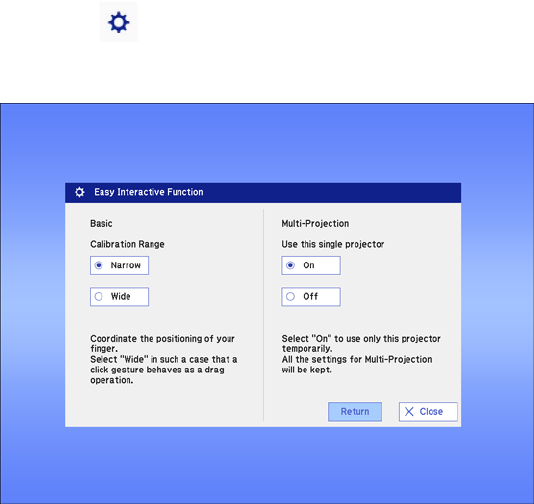534x504 pixels.
Task: Click the word 'Off' in its option label
Action: pos(311,297)
